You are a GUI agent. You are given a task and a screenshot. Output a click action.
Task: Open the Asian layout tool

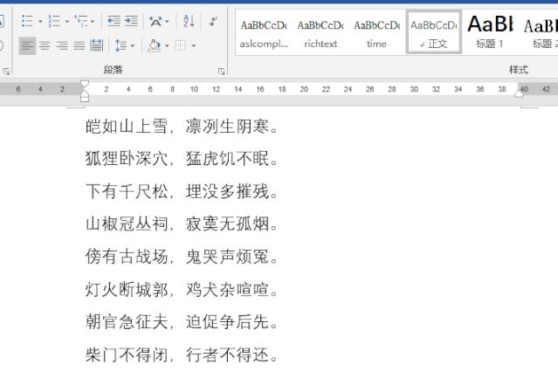click(x=155, y=21)
